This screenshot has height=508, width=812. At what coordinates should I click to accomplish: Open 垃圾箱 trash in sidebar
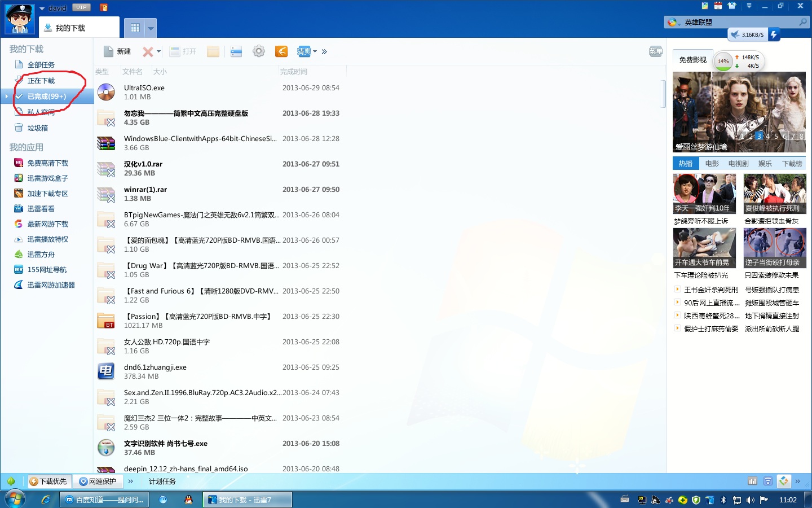click(x=37, y=128)
